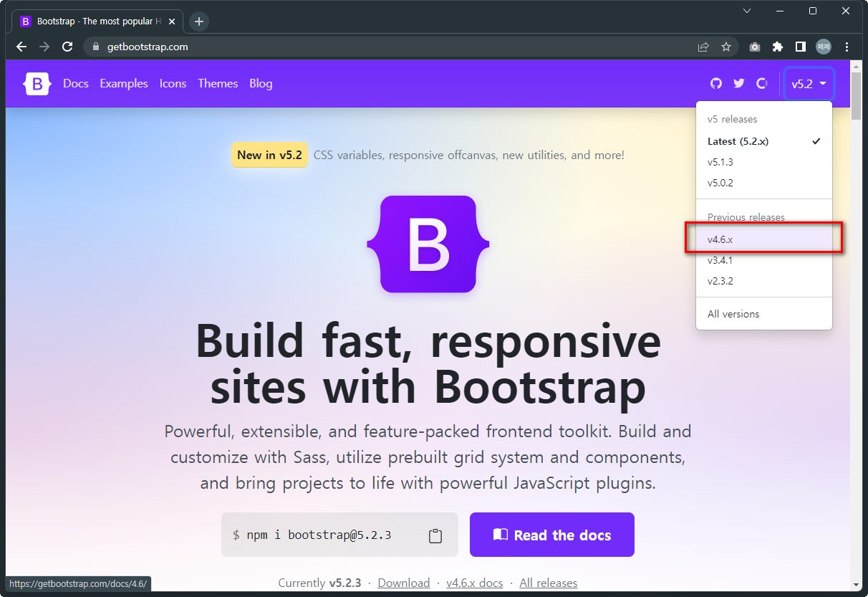Select v5.1.3 from version menu

[x=764, y=162]
